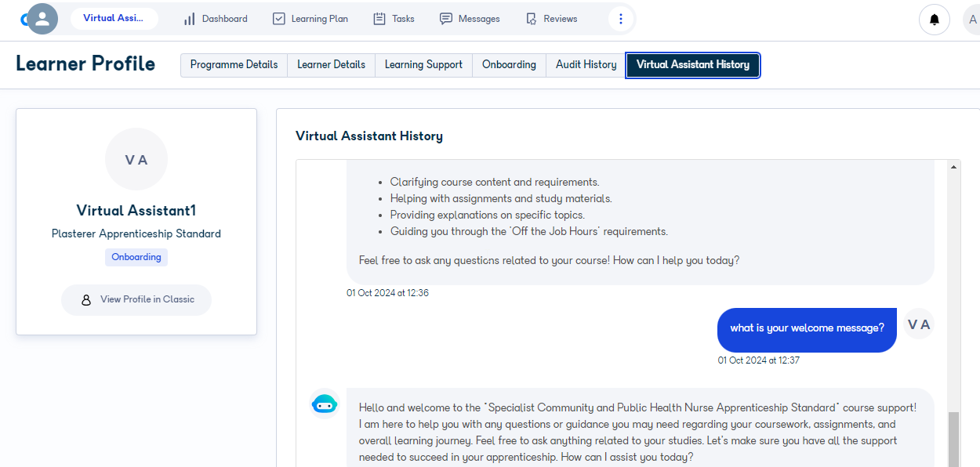The image size is (980, 467).
Task: Open the Virtual Assi... learner pill
Action: click(x=114, y=19)
